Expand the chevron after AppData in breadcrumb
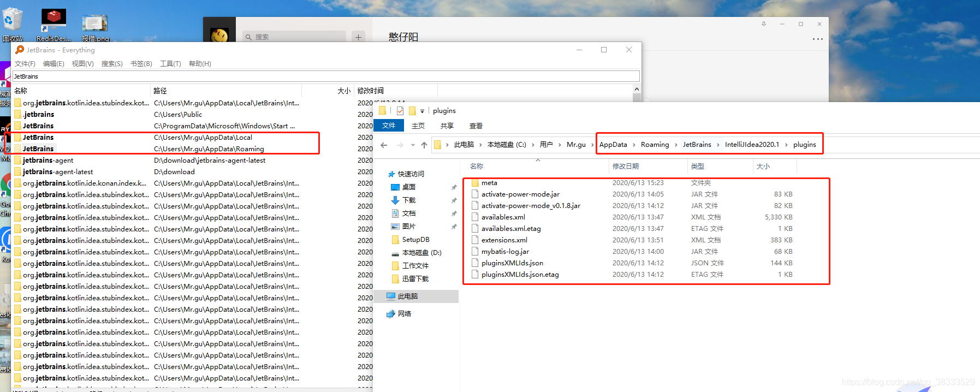 634,145
